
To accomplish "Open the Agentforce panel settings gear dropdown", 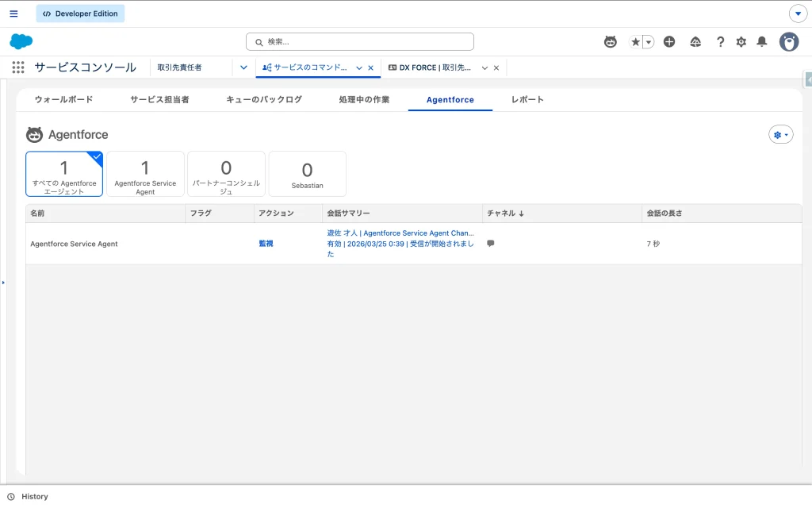I will (780, 135).
